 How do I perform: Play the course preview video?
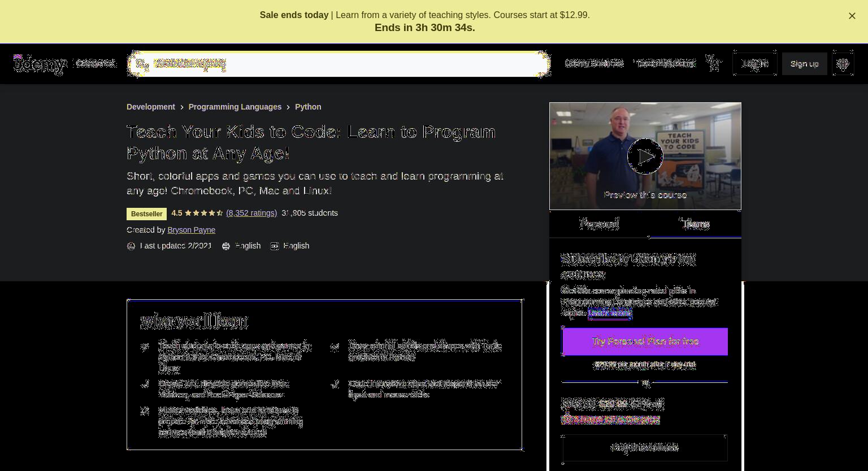[x=645, y=156]
